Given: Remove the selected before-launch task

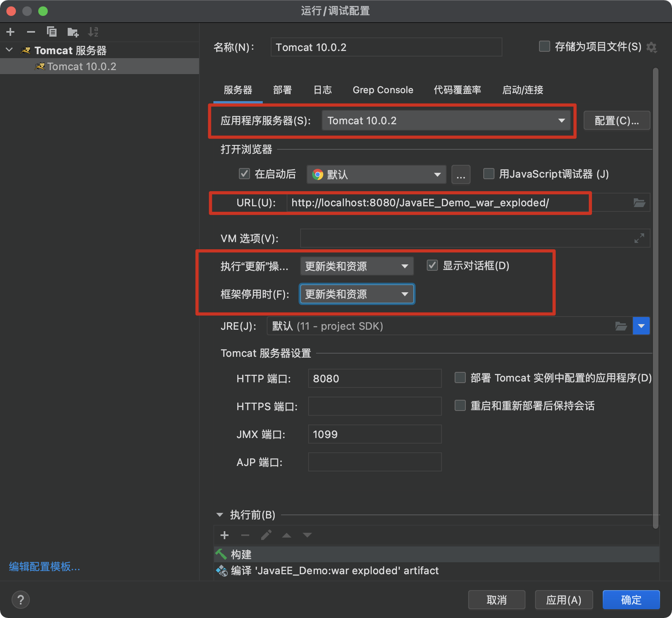Looking at the screenshot, I should (245, 535).
